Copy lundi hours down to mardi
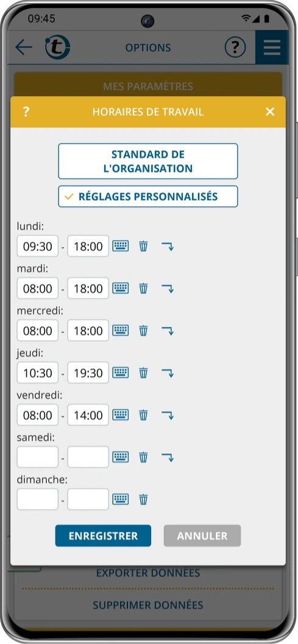Image resolution: width=298 pixels, height=644 pixels. coord(168,246)
